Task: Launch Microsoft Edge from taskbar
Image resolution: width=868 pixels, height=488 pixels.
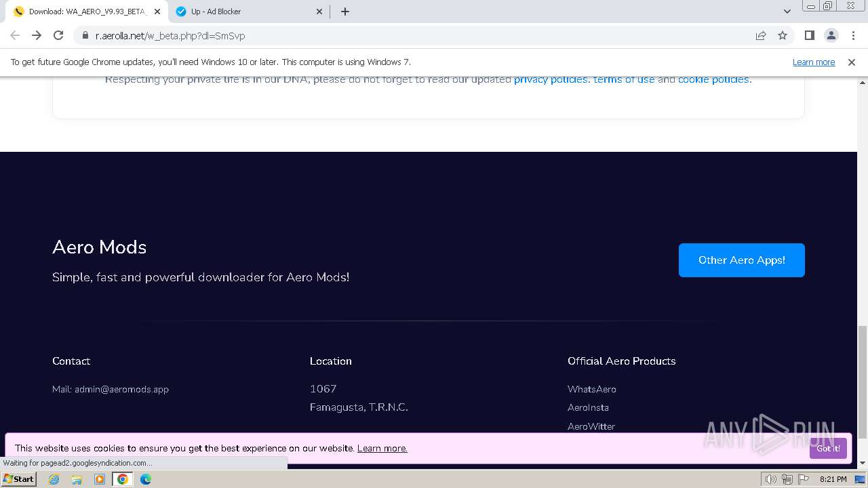Action: click(x=146, y=479)
